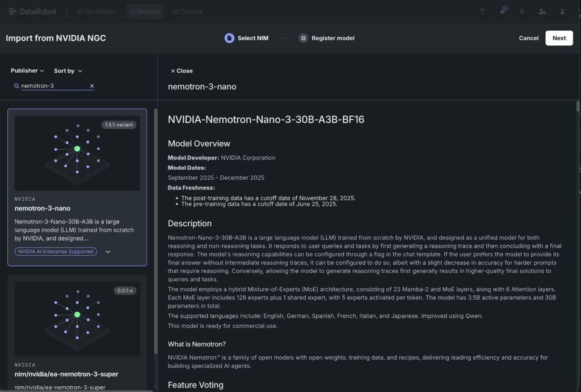
Task: Click the DataRobot logo
Action: pyautogui.click(x=32, y=11)
